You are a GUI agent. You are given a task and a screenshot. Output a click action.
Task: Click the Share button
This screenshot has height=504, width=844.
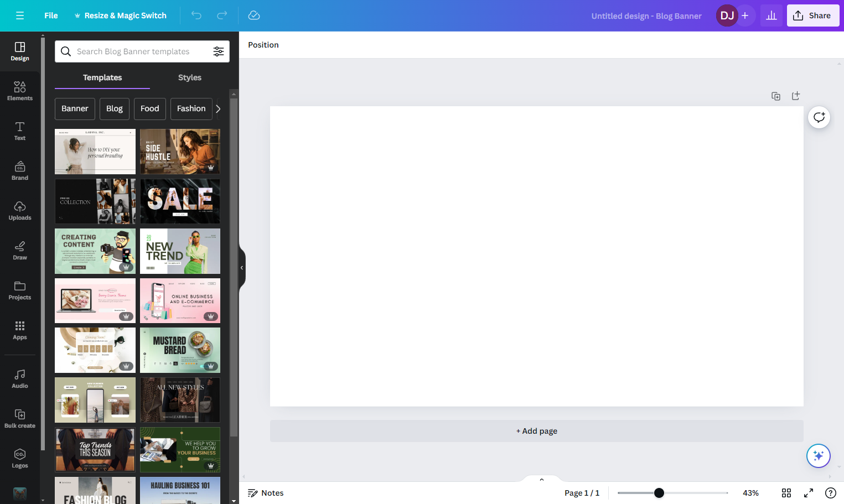[813, 15]
